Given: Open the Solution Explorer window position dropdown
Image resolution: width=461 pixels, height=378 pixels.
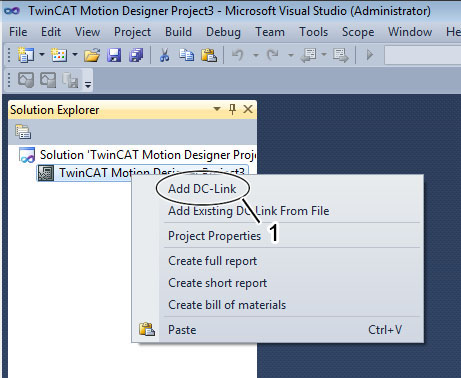Looking at the screenshot, I should pyautogui.click(x=217, y=109).
